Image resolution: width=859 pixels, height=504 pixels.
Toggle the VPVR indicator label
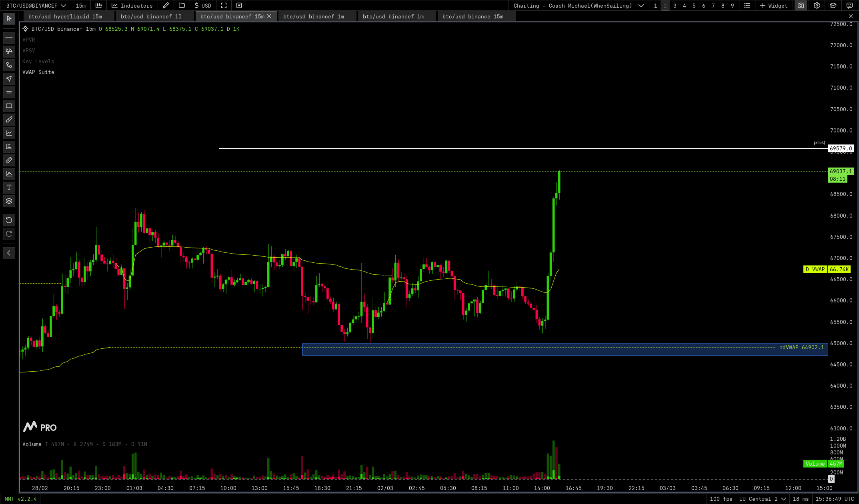29,40
